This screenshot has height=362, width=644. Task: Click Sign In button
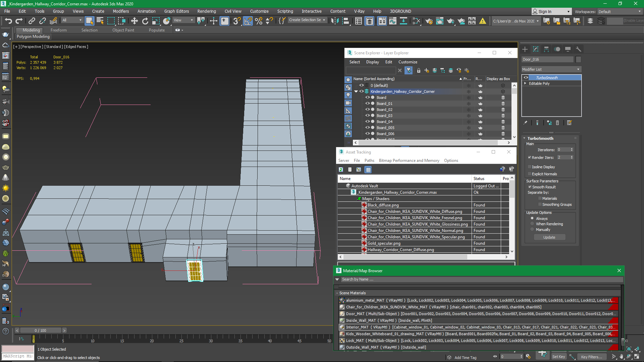coord(551,11)
